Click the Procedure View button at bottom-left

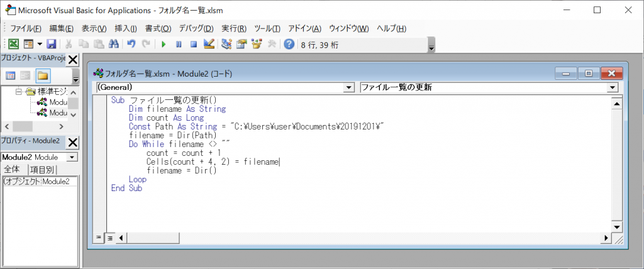[98, 238]
